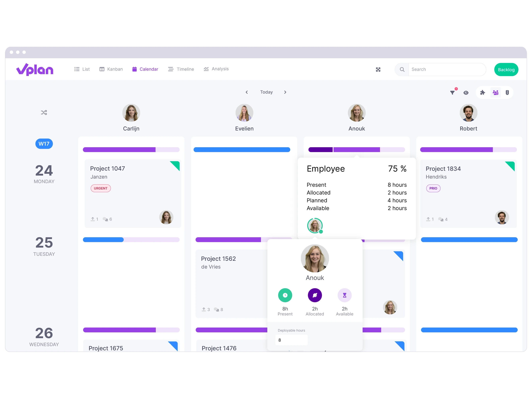
Task: Open the Analysis view tab
Action: click(x=216, y=69)
